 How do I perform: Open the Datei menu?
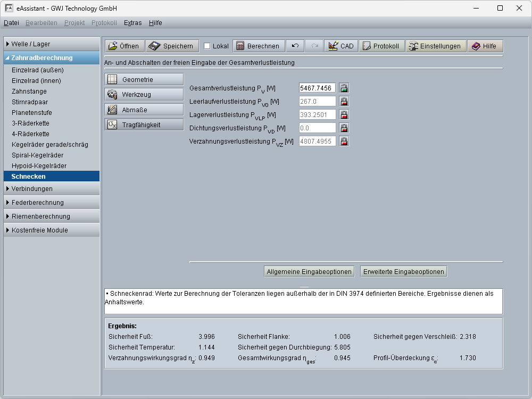click(11, 23)
